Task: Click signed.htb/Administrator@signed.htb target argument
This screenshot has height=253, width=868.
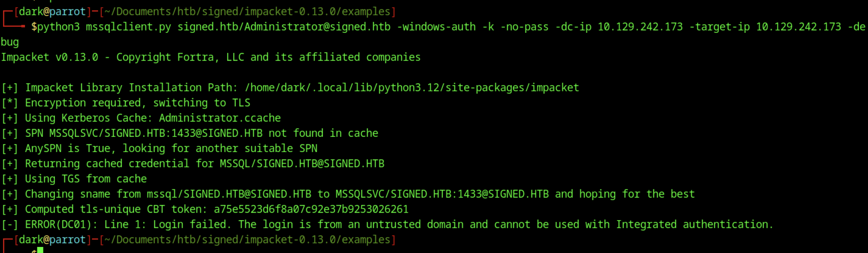Action: pyautogui.click(x=284, y=27)
